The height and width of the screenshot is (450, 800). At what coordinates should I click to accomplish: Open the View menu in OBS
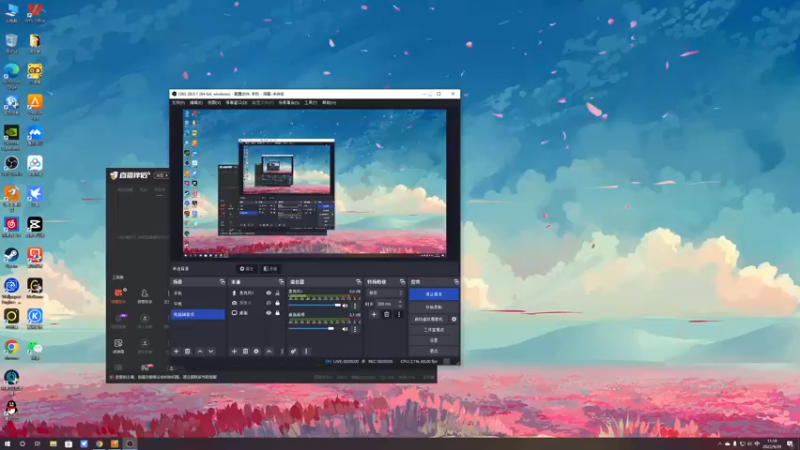coord(214,103)
